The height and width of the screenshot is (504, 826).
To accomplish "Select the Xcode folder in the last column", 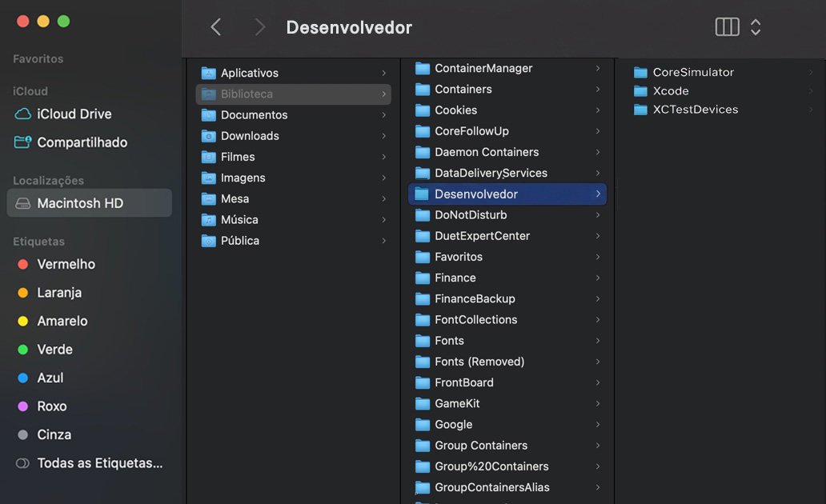I will [x=672, y=90].
